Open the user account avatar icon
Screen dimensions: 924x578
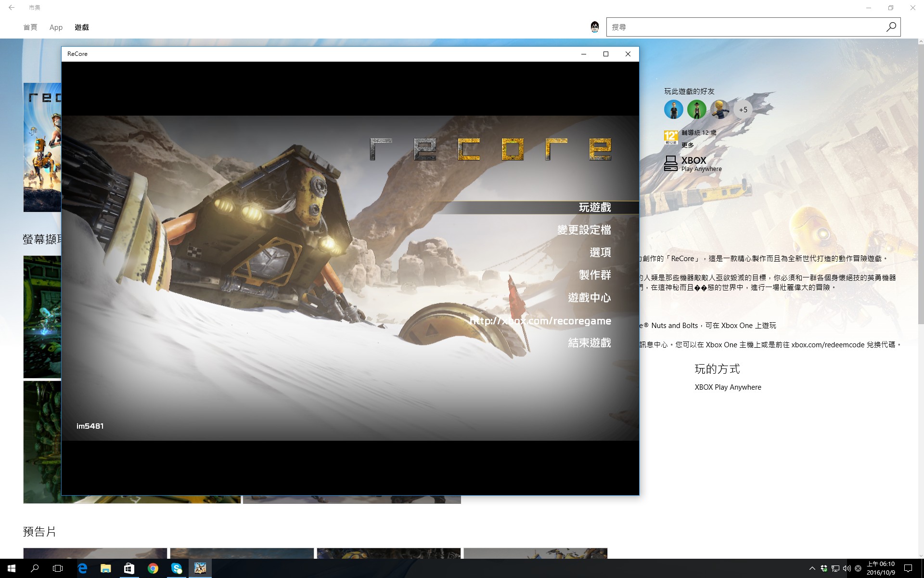tap(595, 27)
